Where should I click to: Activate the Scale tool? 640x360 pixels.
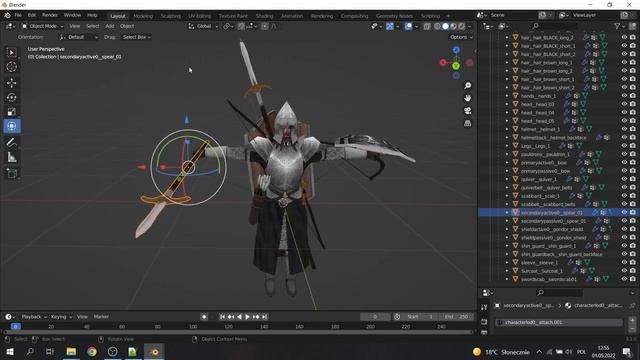tap(11, 112)
